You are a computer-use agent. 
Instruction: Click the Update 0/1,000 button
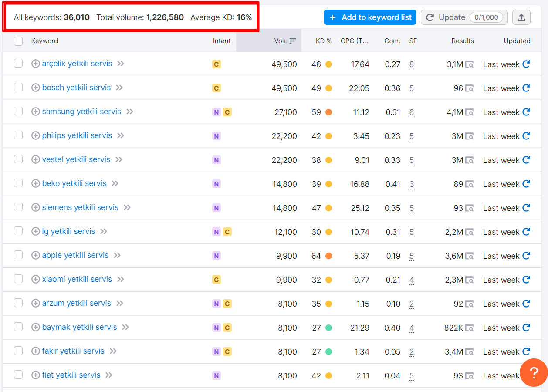(464, 17)
